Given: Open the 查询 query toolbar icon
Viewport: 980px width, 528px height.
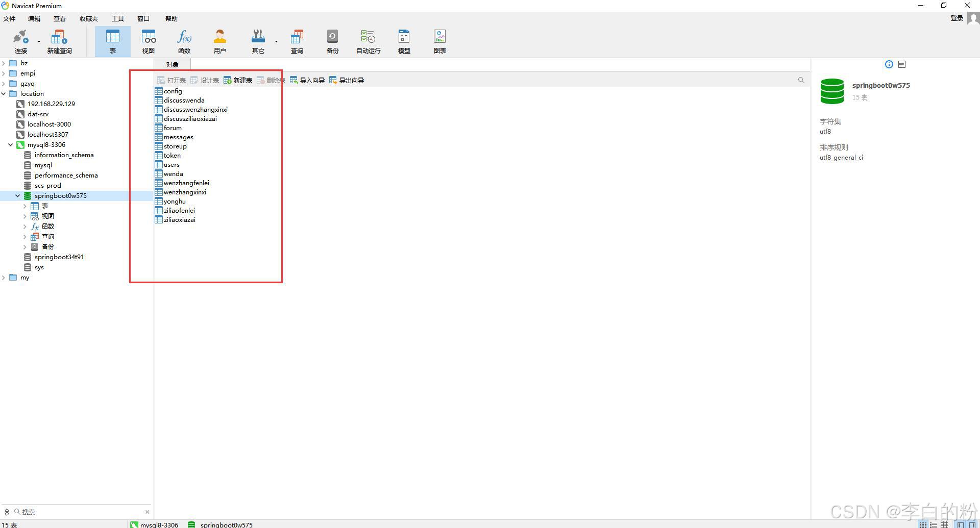Looking at the screenshot, I should coord(297,41).
